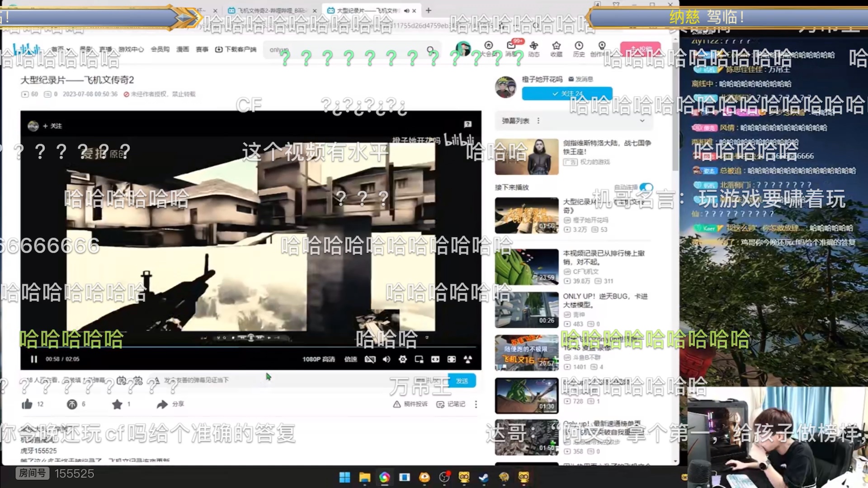Open 记笔记 note-taking

point(451,404)
